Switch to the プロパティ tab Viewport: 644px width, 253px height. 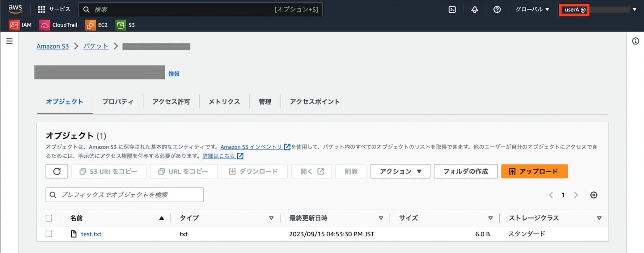click(118, 102)
